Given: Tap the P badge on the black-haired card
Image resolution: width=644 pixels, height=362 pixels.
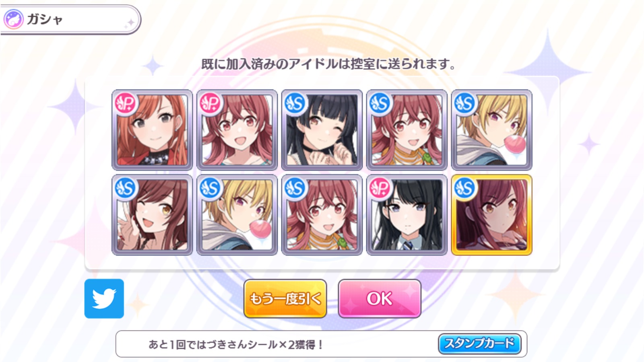Looking at the screenshot, I should tap(380, 188).
